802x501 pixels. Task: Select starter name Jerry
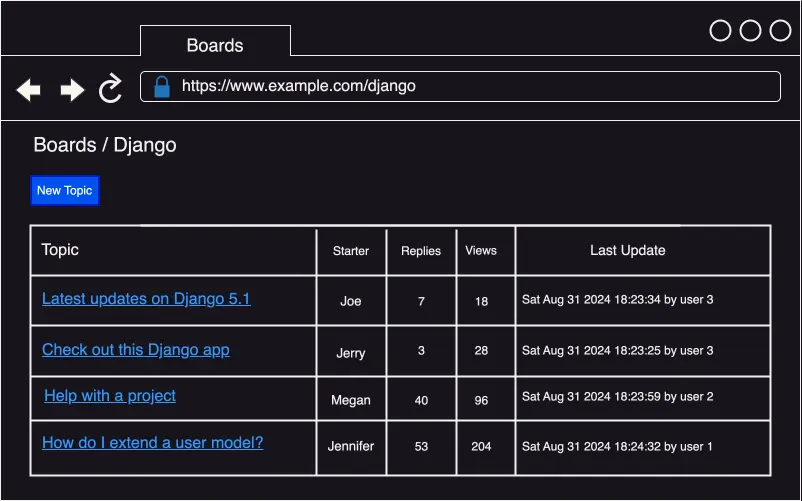tap(351, 353)
